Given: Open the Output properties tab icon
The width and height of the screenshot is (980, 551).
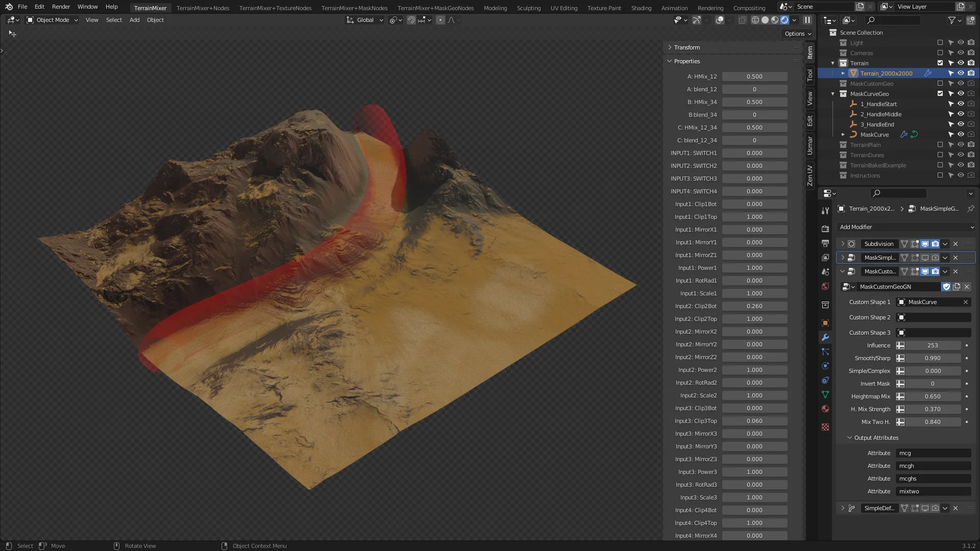Looking at the screenshot, I should coord(825,243).
